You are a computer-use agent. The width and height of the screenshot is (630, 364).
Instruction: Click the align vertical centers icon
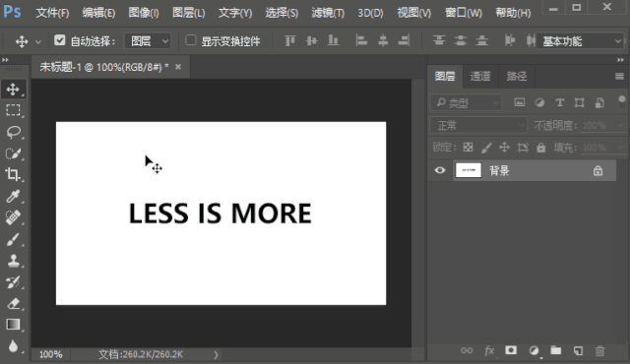tap(311, 40)
